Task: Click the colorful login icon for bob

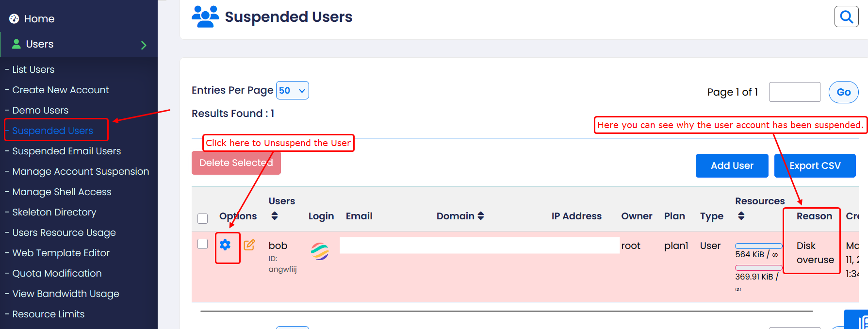Action: tap(320, 251)
